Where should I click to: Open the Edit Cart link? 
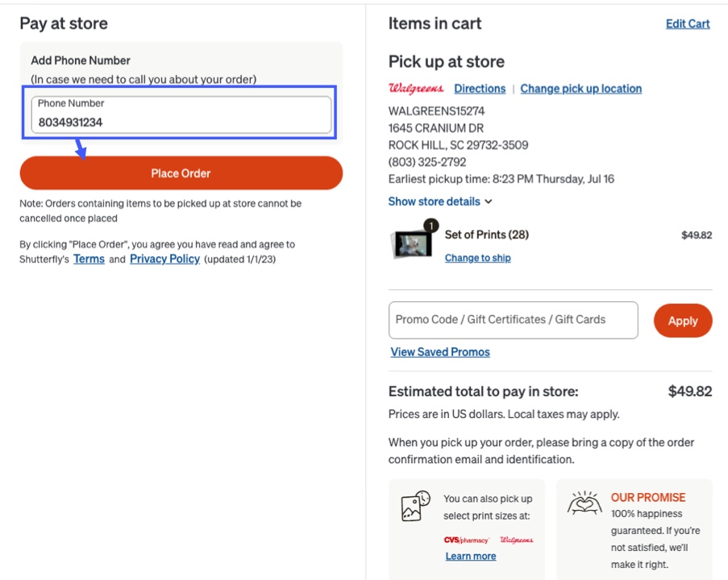coord(688,23)
